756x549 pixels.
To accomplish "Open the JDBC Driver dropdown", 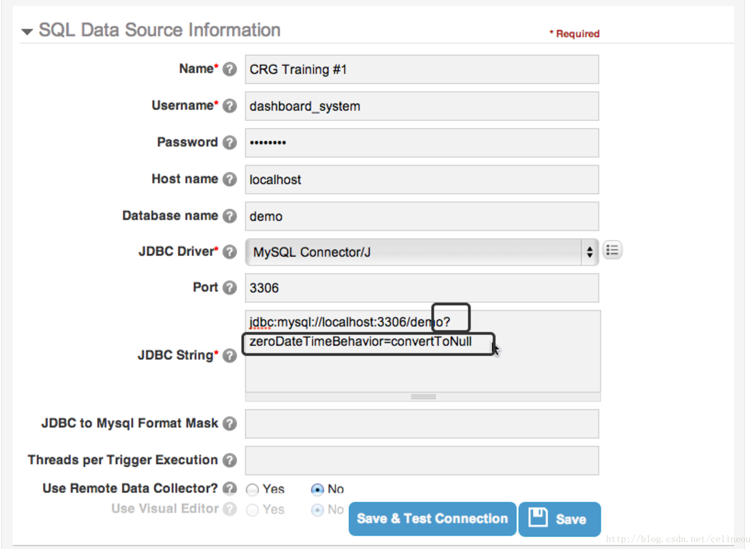I will coord(421,252).
